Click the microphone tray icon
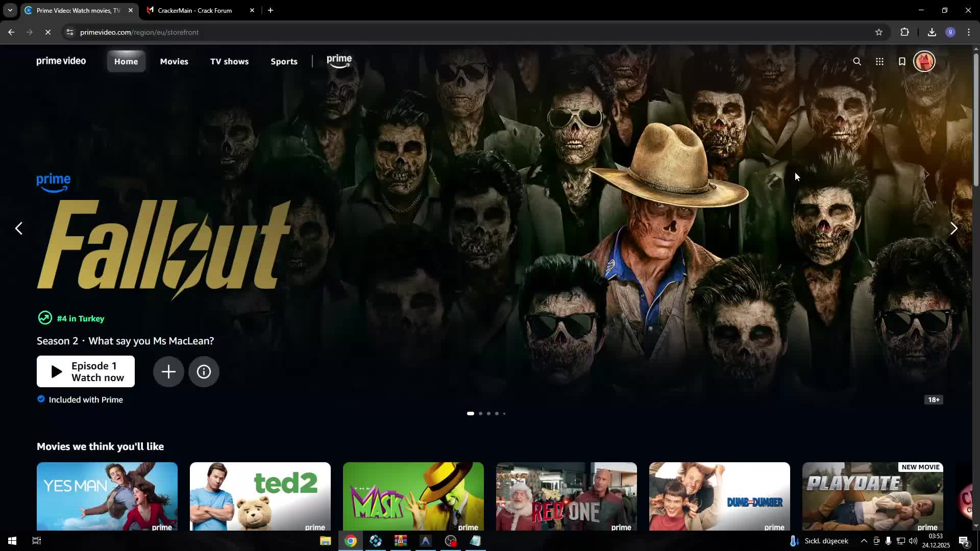 pyautogui.click(x=889, y=541)
